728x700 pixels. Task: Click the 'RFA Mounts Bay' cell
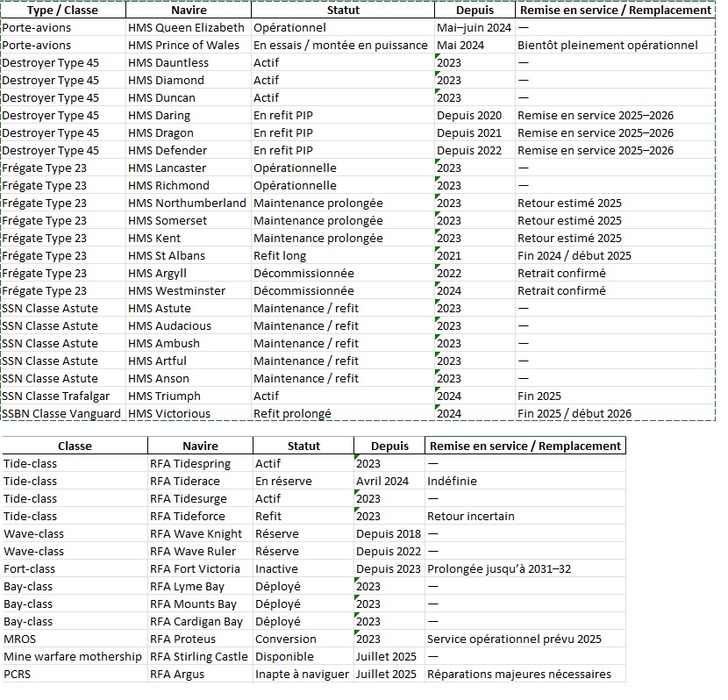tap(200, 604)
